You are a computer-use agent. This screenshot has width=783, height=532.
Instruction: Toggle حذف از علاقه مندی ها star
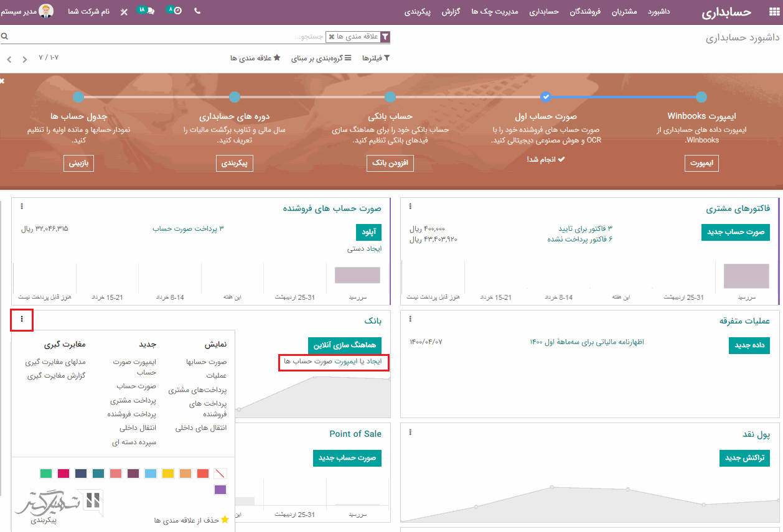(225, 520)
